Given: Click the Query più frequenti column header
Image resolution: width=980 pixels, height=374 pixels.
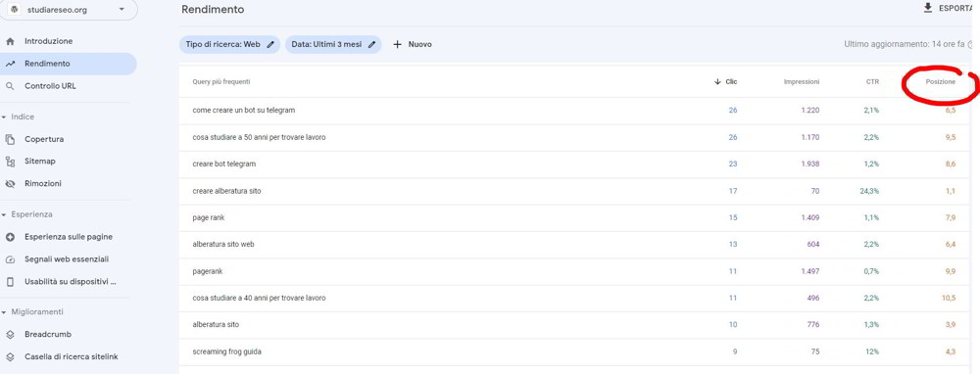Looking at the screenshot, I should [x=221, y=82].
